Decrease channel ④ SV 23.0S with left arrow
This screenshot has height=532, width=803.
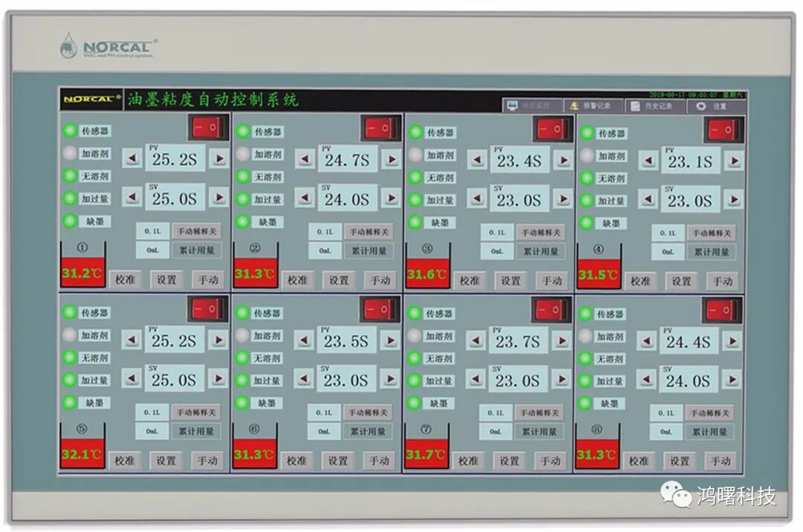(x=648, y=199)
